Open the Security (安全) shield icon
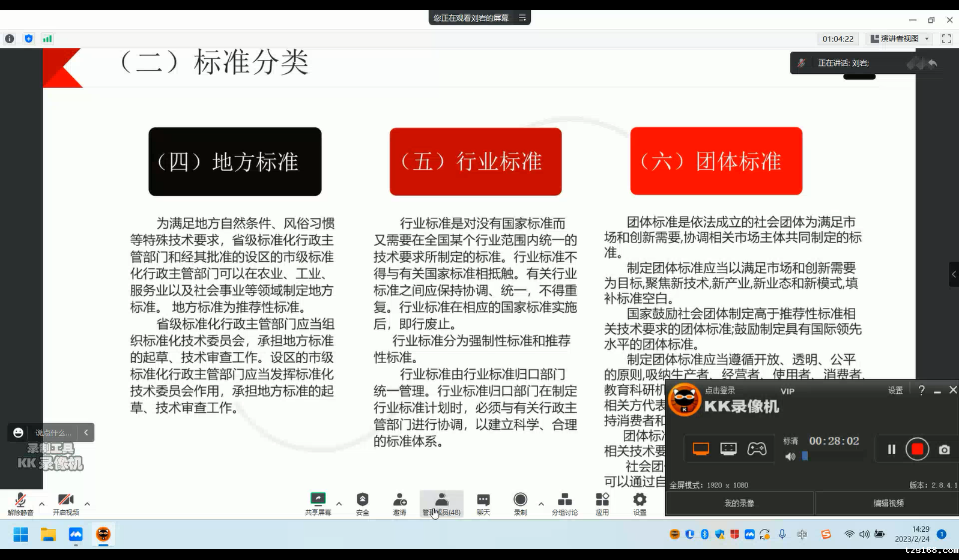Screen dimensions: 959x560 (362, 500)
